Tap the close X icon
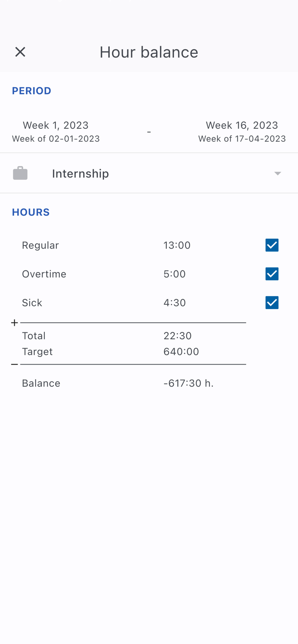 click(20, 52)
